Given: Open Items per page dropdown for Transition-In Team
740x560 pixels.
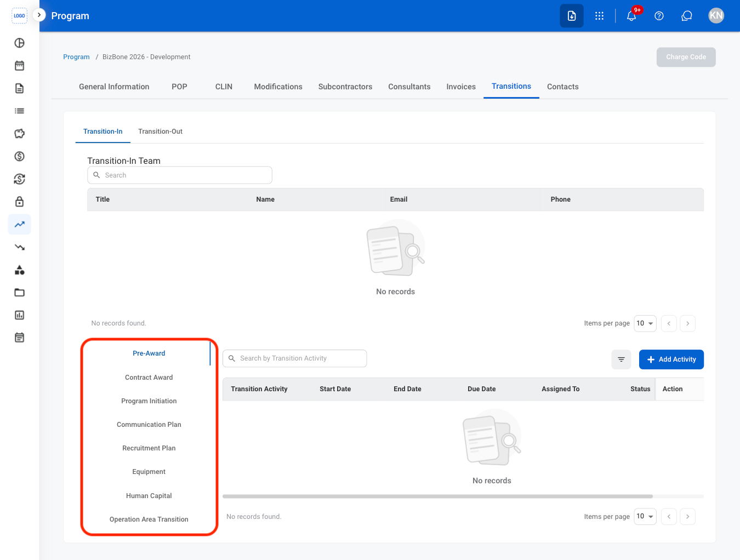Looking at the screenshot, I should coord(645,323).
